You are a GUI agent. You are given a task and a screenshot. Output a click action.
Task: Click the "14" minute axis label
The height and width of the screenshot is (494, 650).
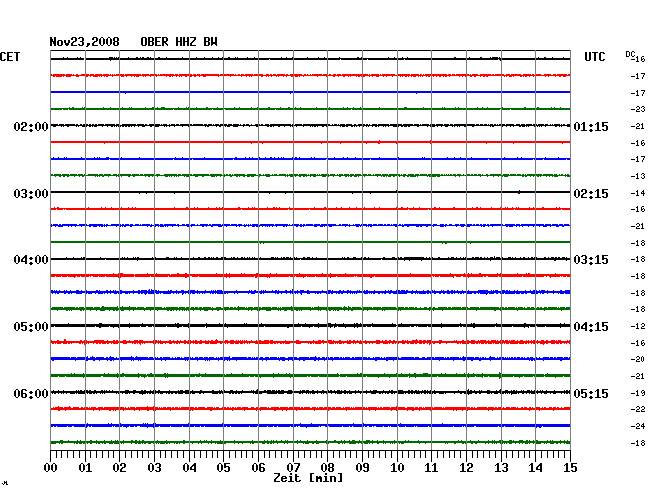pyautogui.click(x=535, y=468)
